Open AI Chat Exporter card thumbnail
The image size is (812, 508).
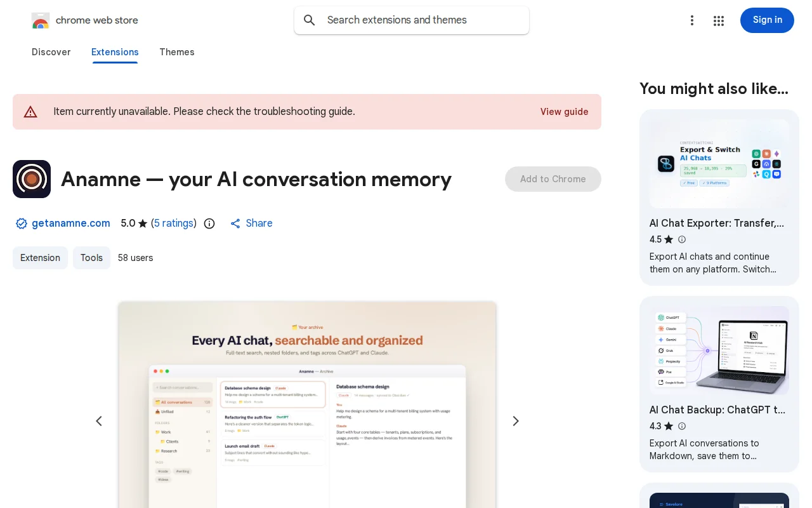pos(719,164)
